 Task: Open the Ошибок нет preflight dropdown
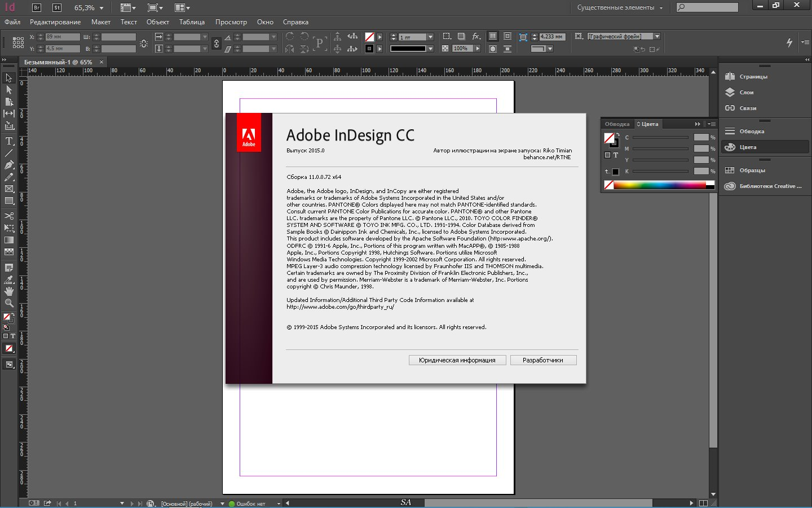tap(279, 503)
